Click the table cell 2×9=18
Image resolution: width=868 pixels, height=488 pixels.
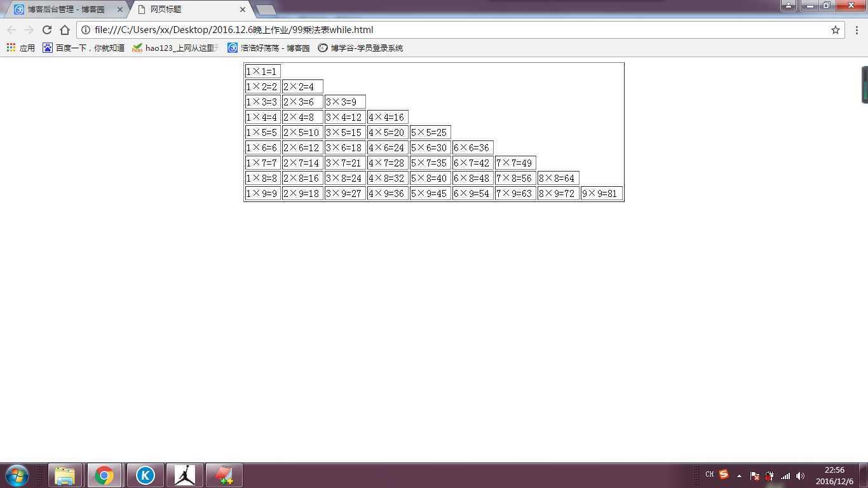pyautogui.click(x=302, y=193)
